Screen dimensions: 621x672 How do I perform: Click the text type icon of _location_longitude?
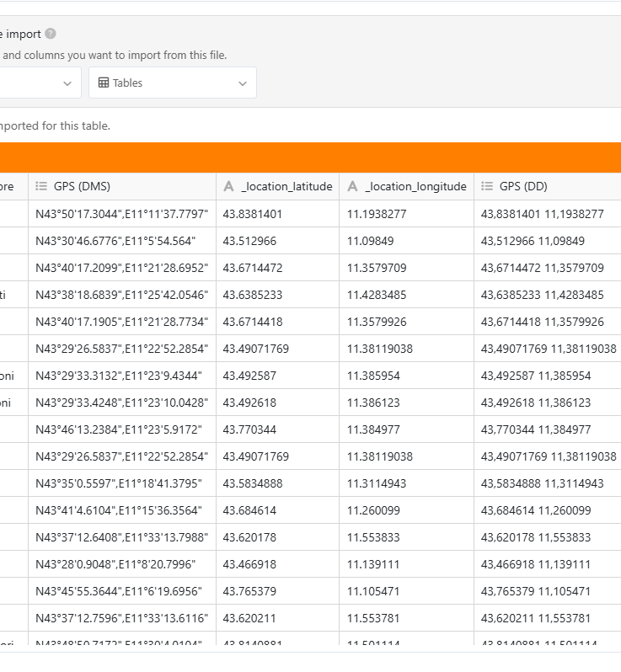point(352,187)
